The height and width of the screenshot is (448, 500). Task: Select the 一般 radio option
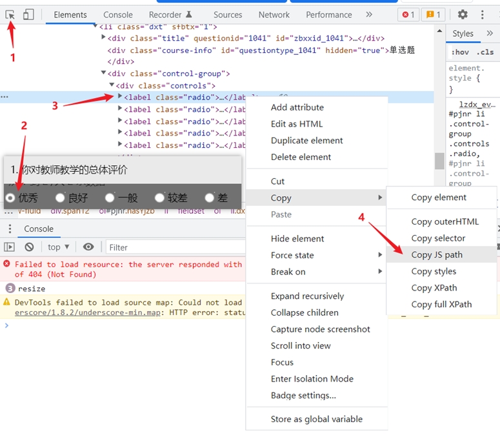point(110,198)
